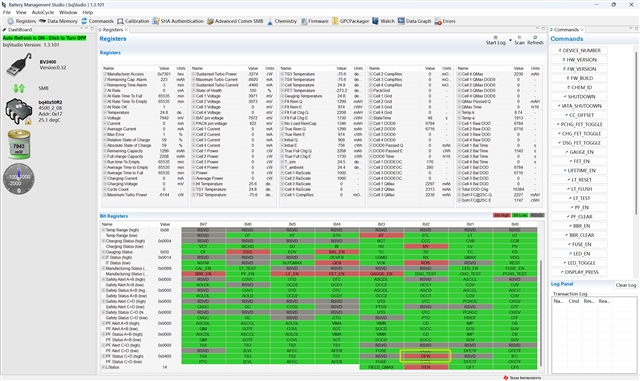Viewport: 640px width, 381px height.
Task: Click the SHUTDOWN command button
Action: [579, 97]
